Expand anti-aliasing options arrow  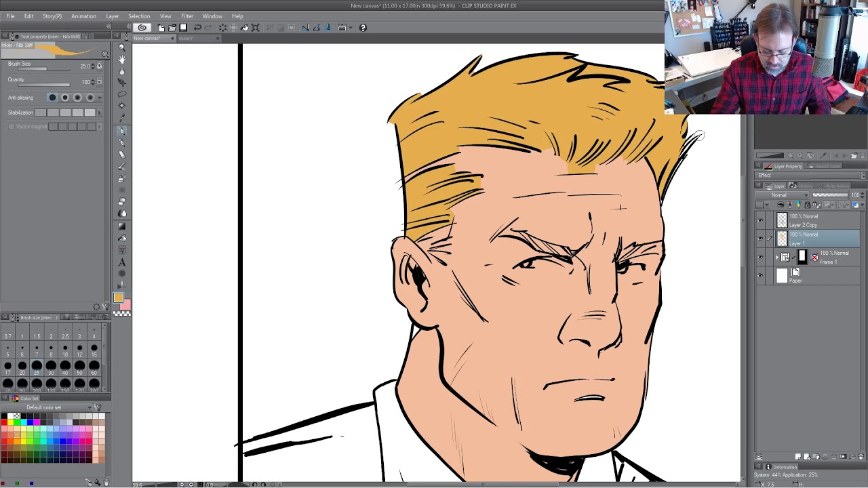pos(100,98)
